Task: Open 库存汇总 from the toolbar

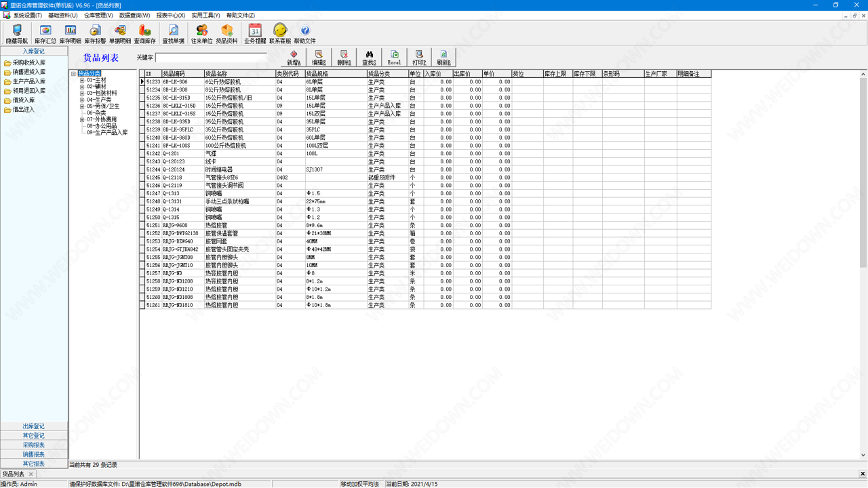Action: pos(45,34)
